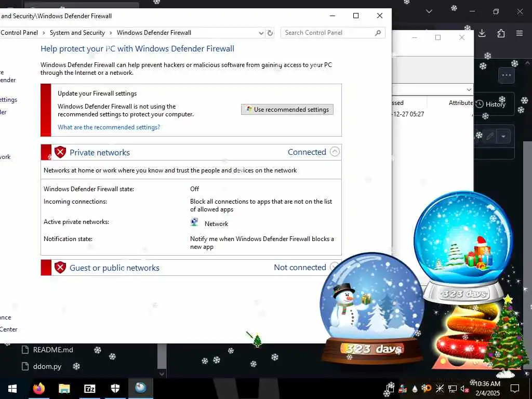The height and width of the screenshot is (399, 532).
Task: Click the ddom.py file icon
Action: pos(25,366)
